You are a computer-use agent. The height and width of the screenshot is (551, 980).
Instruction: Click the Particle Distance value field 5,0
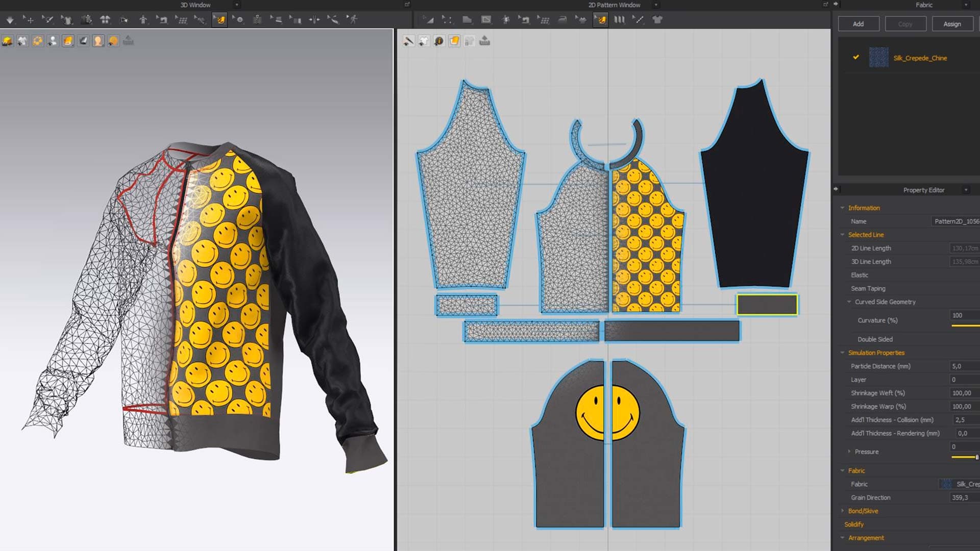tap(965, 366)
